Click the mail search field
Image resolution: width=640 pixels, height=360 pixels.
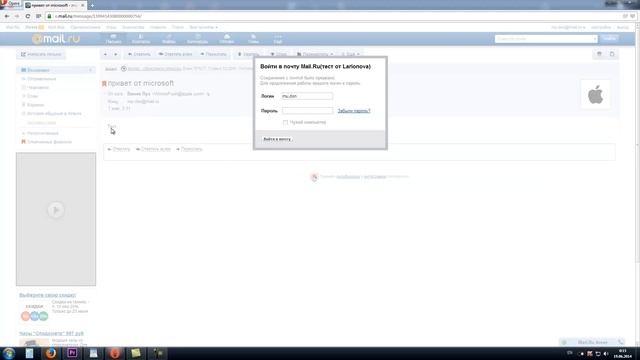(x=546, y=39)
